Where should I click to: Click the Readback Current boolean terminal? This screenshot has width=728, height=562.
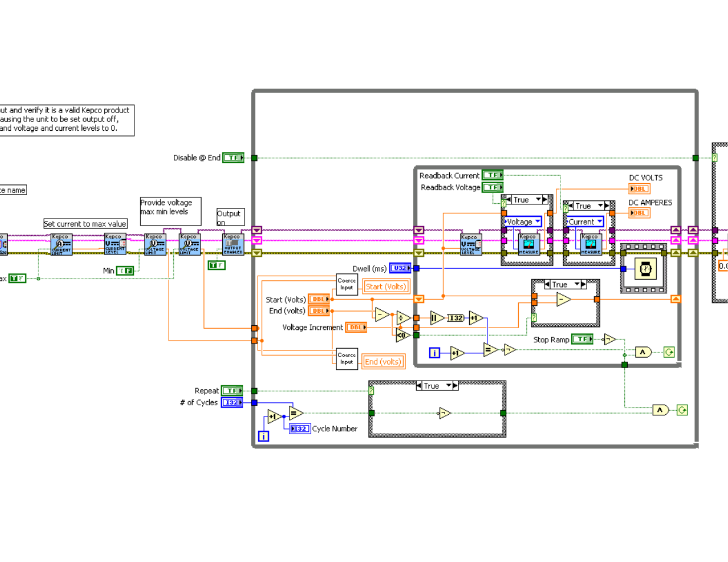(x=493, y=175)
